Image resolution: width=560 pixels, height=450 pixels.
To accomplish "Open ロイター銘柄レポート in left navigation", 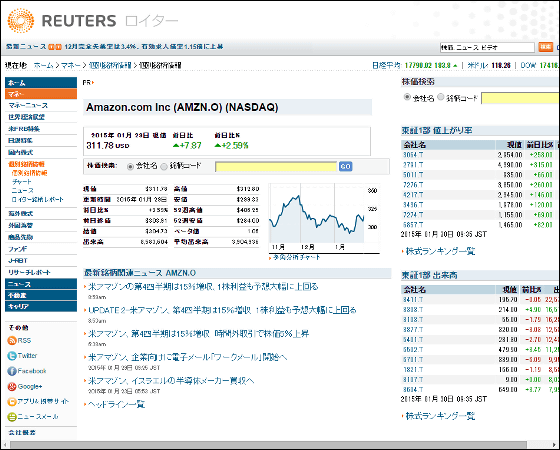I will coord(38,200).
